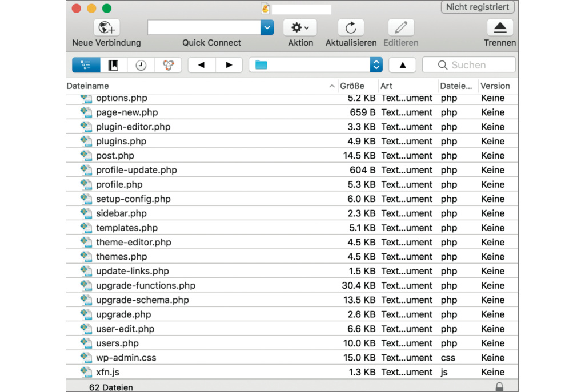
Task: Click the Aktualisieren refresh icon
Action: pyautogui.click(x=351, y=27)
